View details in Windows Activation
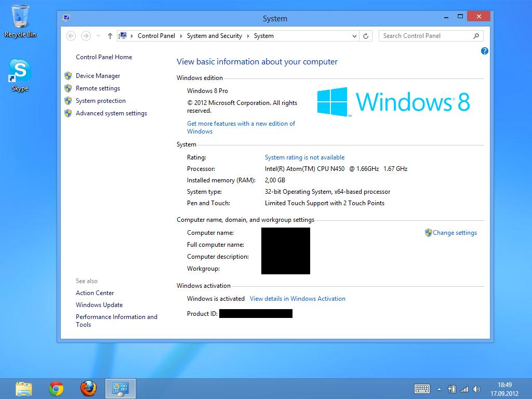 pyautogui.click(x=298, y=299)
